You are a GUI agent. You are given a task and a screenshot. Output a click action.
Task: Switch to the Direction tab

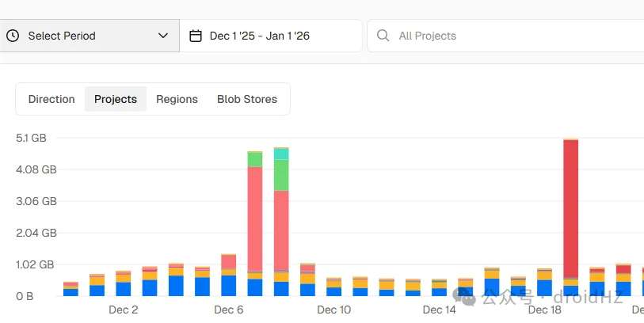(51, 99)
